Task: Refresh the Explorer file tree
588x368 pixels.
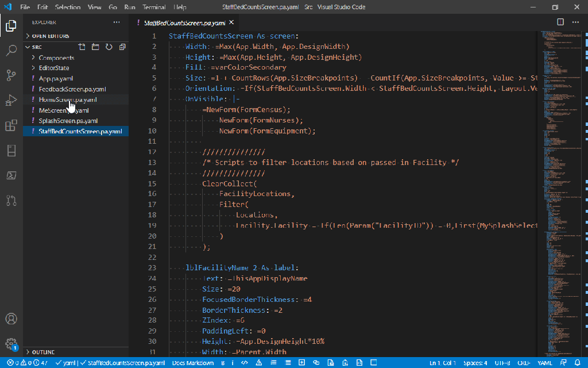Action: 109,47
